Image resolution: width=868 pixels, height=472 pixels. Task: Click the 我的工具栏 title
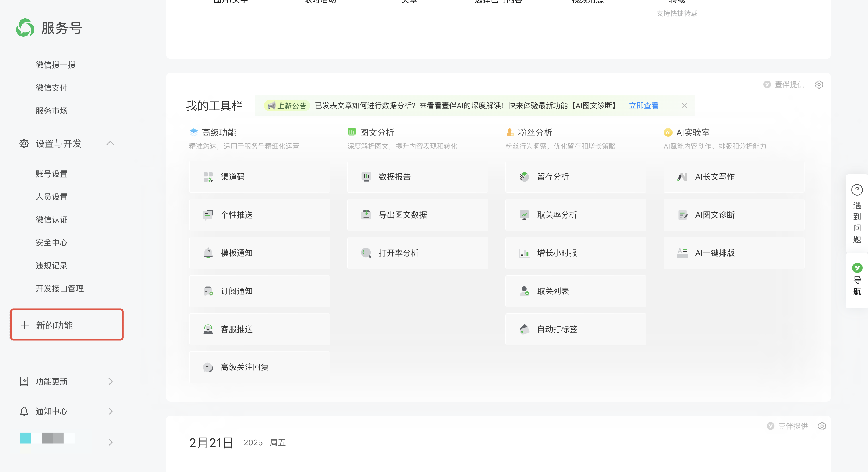coord(214,106)
